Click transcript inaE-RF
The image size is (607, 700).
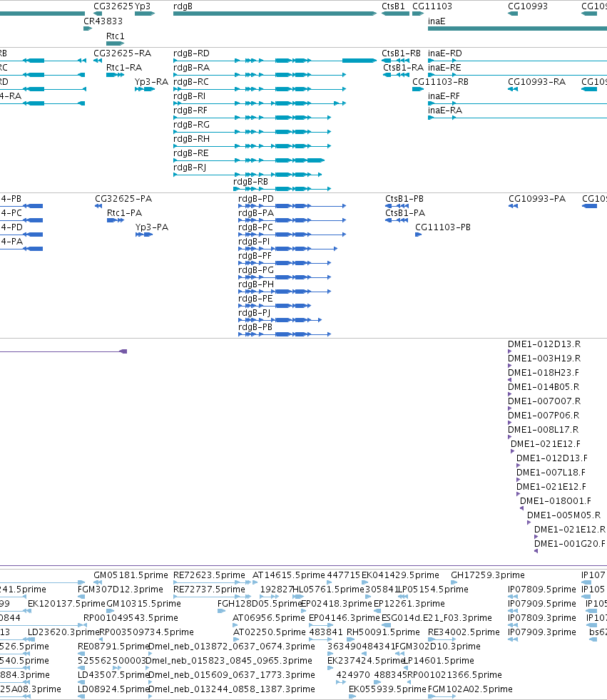[444, 96]
